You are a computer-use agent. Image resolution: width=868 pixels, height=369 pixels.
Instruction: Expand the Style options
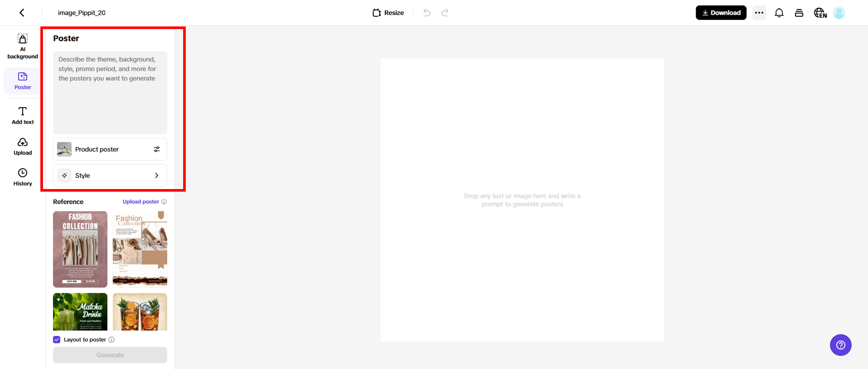pos(110,176)
